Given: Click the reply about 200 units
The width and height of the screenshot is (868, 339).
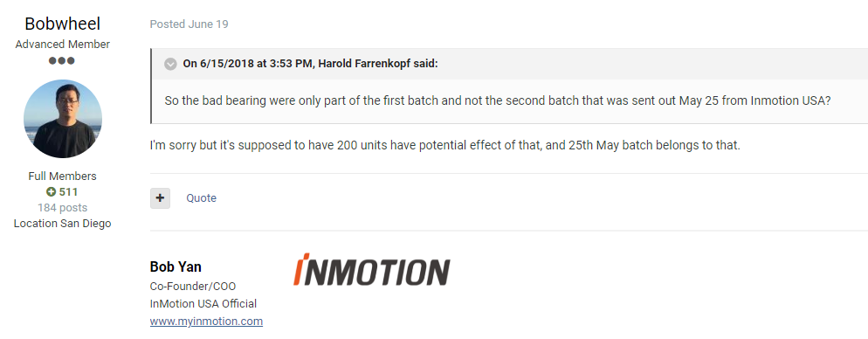Looking at the screenshot, I should click(445, 146).
